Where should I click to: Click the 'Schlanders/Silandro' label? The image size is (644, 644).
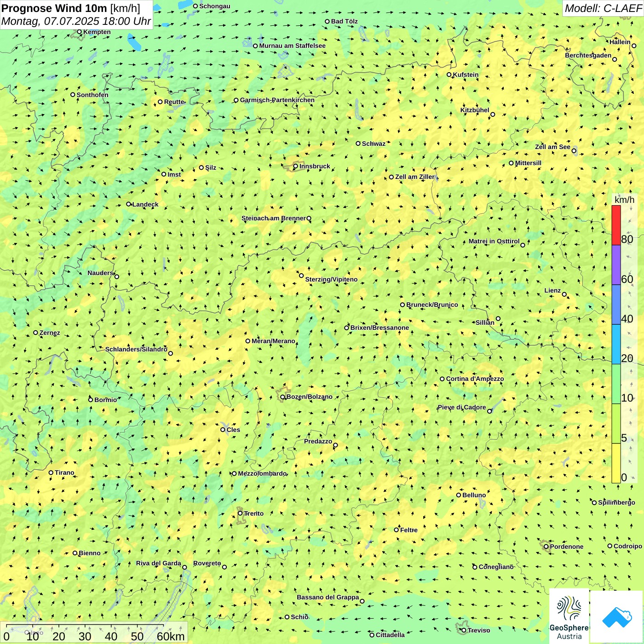coord(136,349)
